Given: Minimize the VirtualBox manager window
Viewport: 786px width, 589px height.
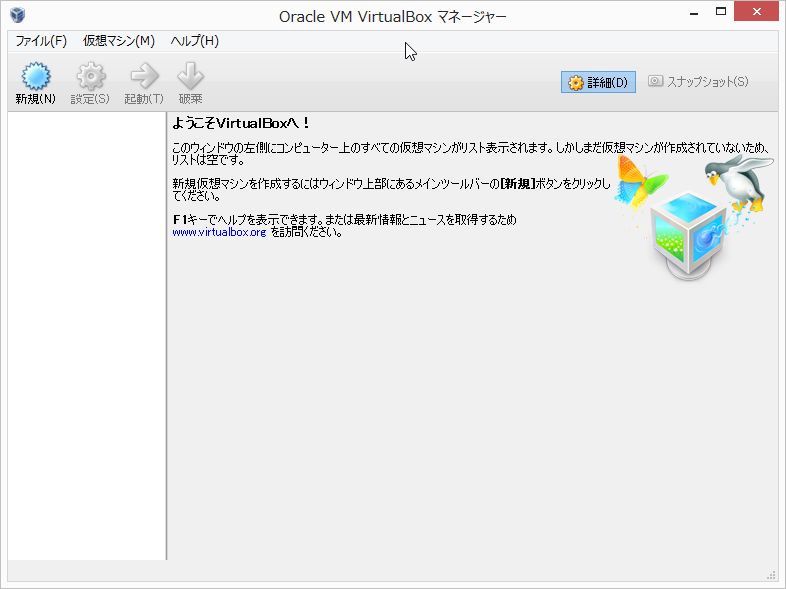Looking at the screenshot, I should pyautogui.click(x=694, y=13).
